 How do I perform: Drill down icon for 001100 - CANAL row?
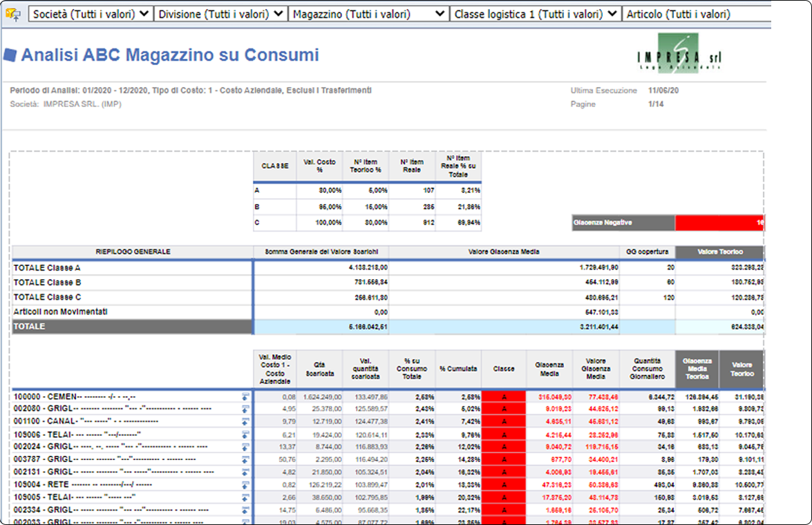click(x=245, y=422)
